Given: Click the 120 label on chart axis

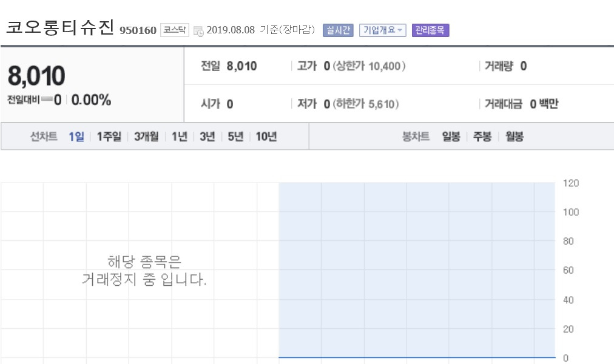Looking at the screenshot, I should [x=570, y=183].
